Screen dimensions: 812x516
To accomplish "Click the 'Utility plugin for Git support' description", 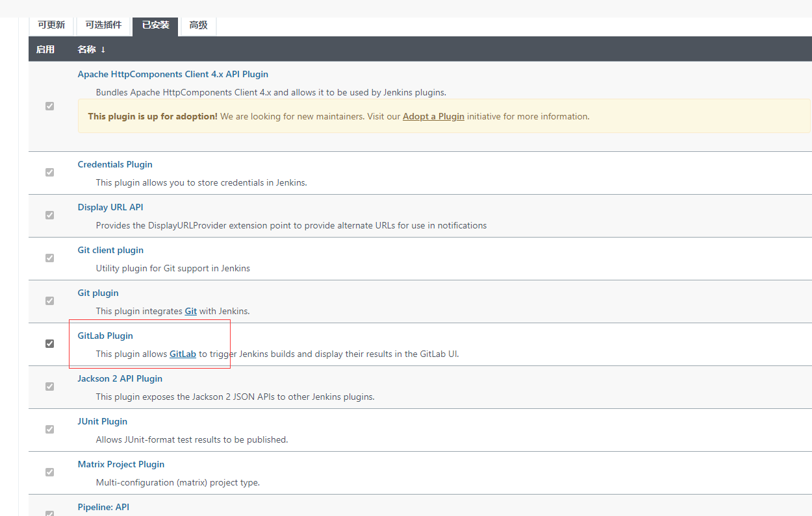I will click(x=173, y=268).
